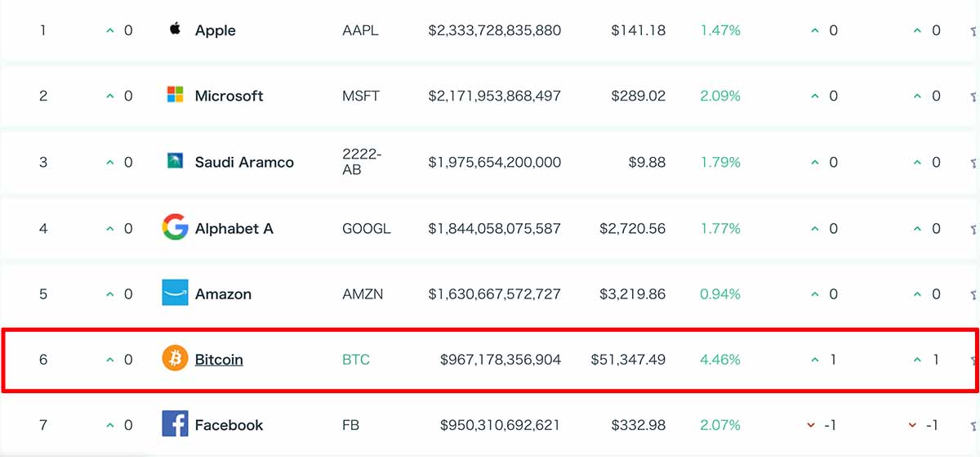The height and width of the screenshot is (457, 980).
Task: Click the 4.46% change in Bitcoin row
Action: pyautogui.click(x=720, y=359)
